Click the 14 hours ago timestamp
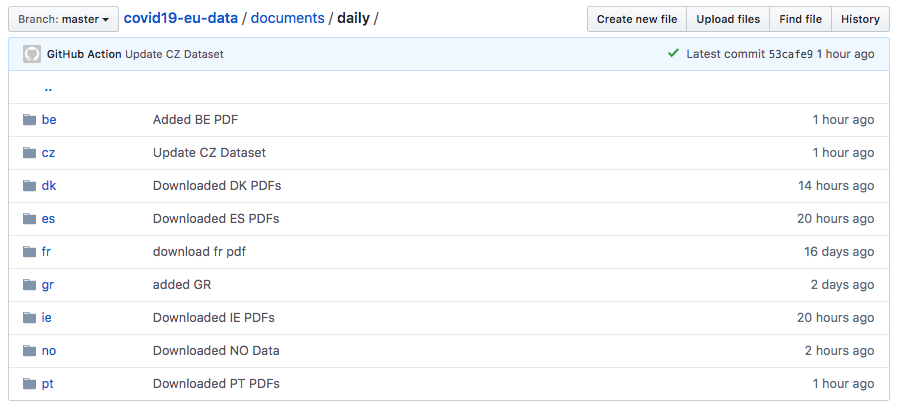 836,185
